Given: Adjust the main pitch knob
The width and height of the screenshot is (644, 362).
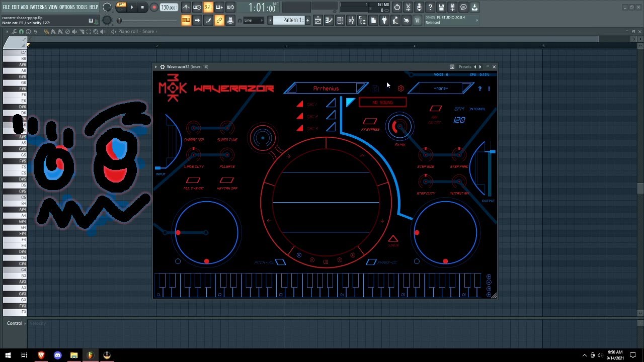Looking at the screenshot, I should click(107, 20).
